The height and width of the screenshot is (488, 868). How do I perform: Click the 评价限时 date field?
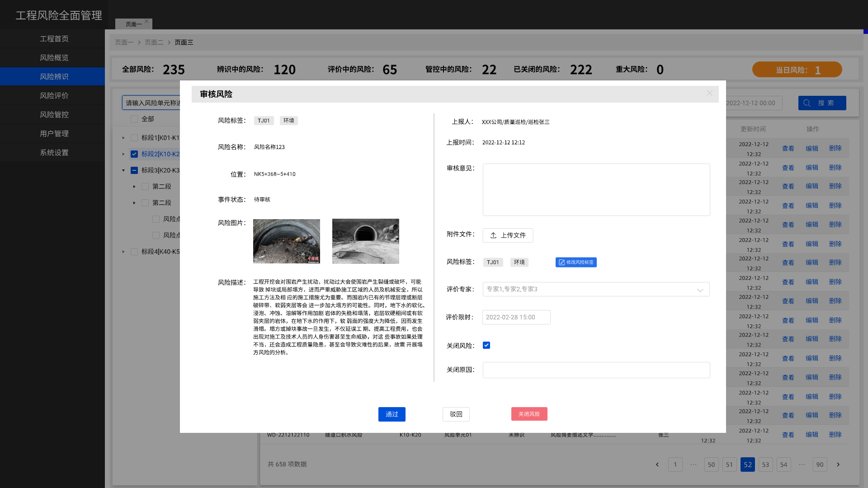click(516, 317)
